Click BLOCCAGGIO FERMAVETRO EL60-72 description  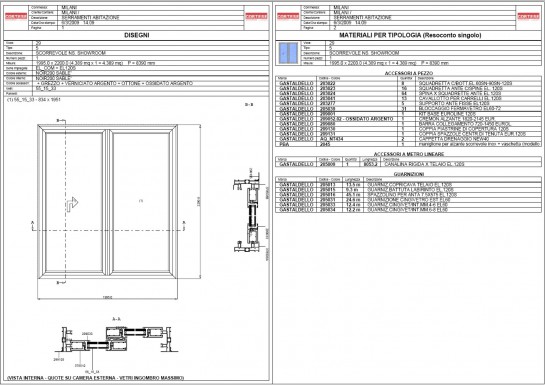point(459,109)
